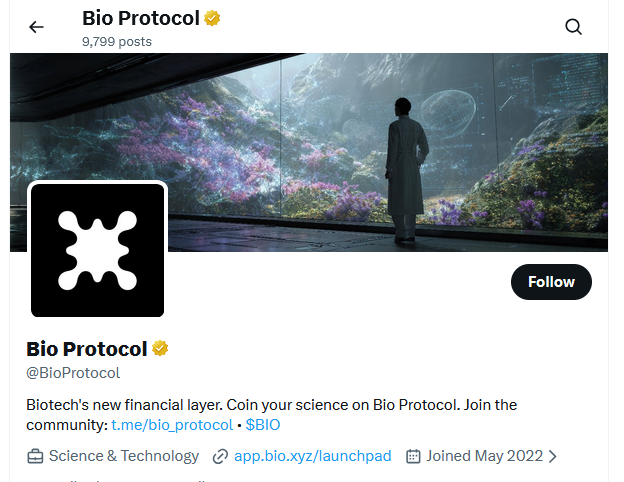
Task: Follow the Bio Protocol account
Action: click(551, 282)
